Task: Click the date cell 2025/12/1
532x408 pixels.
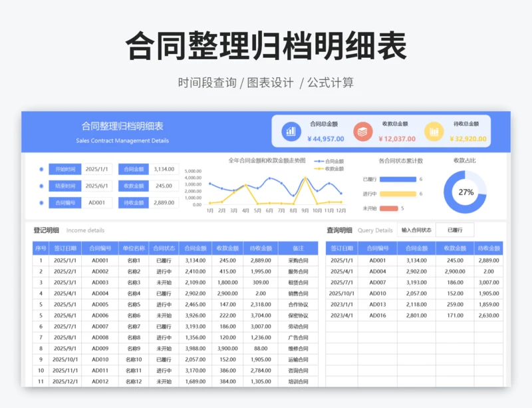Action: tap(65, 381)
